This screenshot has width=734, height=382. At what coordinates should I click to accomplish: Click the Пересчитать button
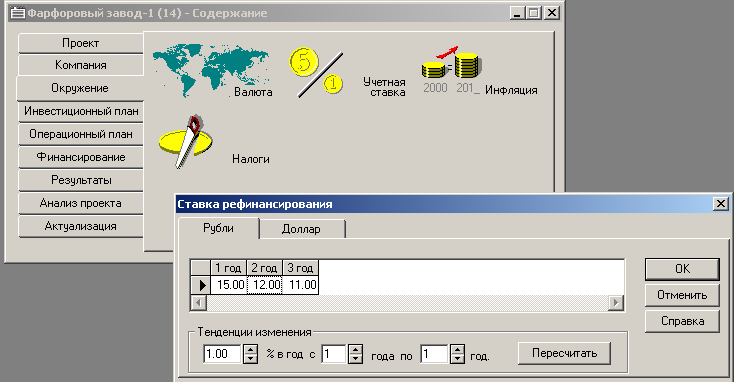tap(564, 353)
